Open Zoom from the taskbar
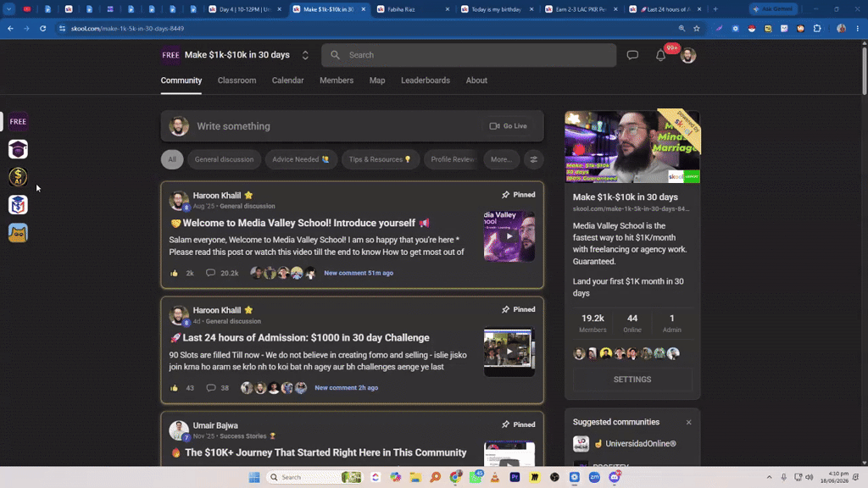The width and height of the screenshot is (868, 488). point(594,477)
